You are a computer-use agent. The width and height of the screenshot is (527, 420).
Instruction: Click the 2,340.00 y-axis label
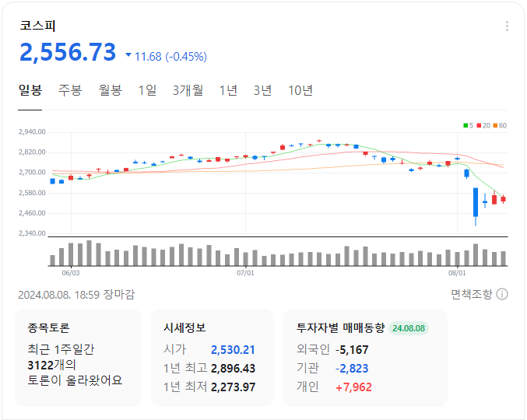pos(32,233)
